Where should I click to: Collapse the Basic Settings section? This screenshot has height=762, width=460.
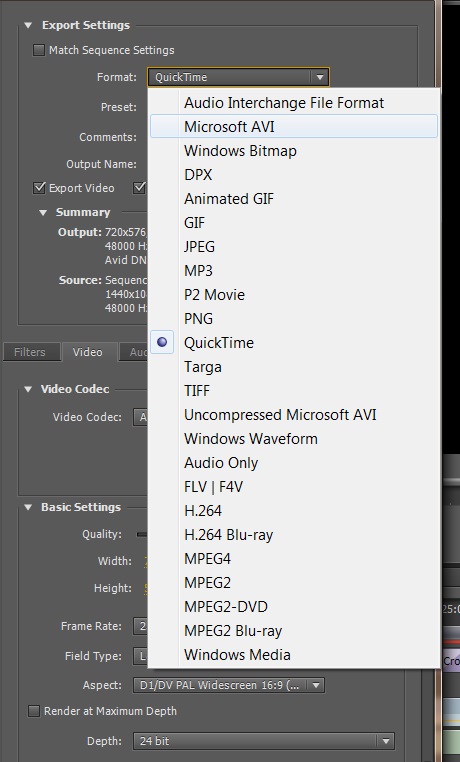point(28,507)
